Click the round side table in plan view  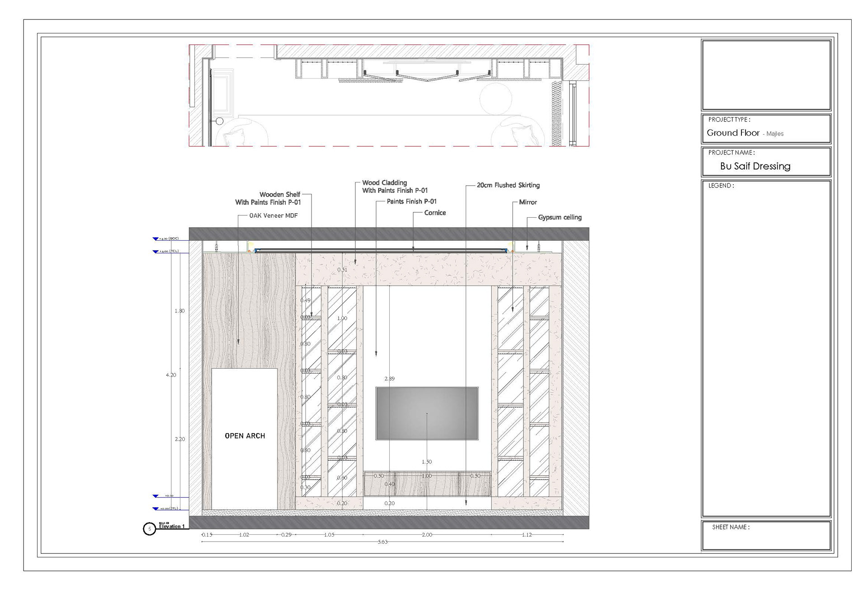(x=495, y=99)
